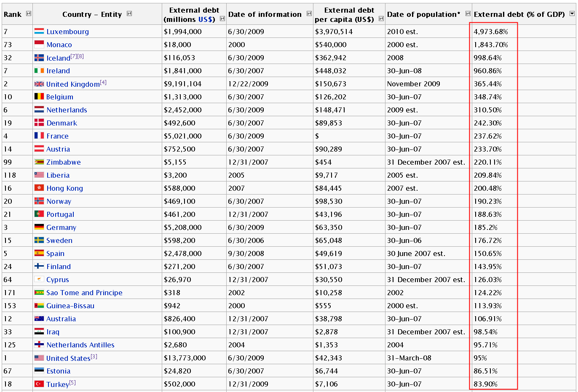The image size is (578, 392).
Task: Sort by External debt millions column
Action: click(x=222, y=19)
